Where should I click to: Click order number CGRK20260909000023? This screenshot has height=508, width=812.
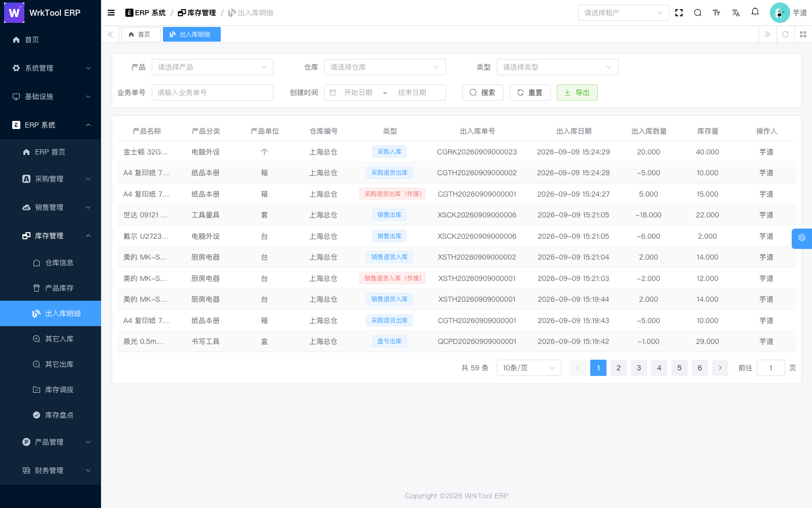(x=477, y=152)
